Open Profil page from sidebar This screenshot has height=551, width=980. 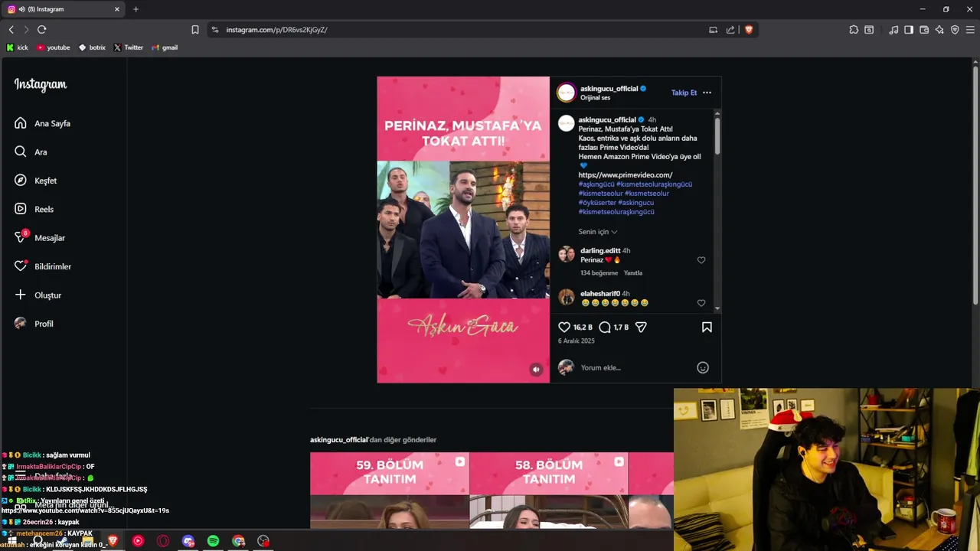(x=34, y=324)
